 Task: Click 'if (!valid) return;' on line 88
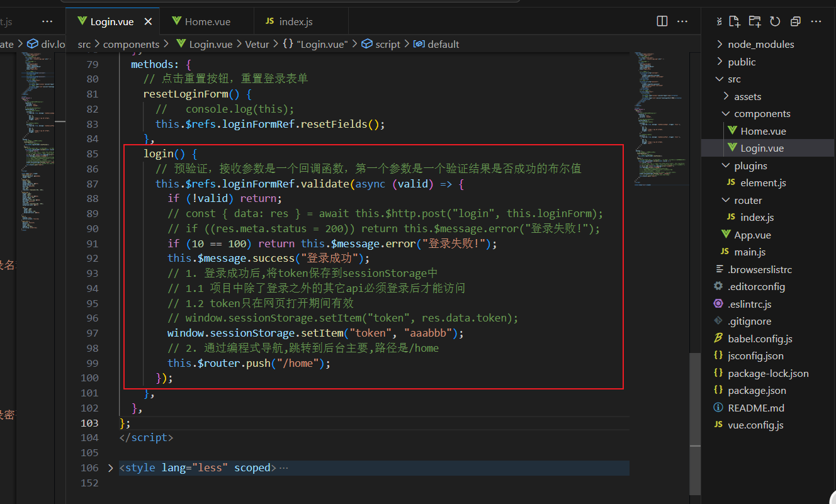225,198
